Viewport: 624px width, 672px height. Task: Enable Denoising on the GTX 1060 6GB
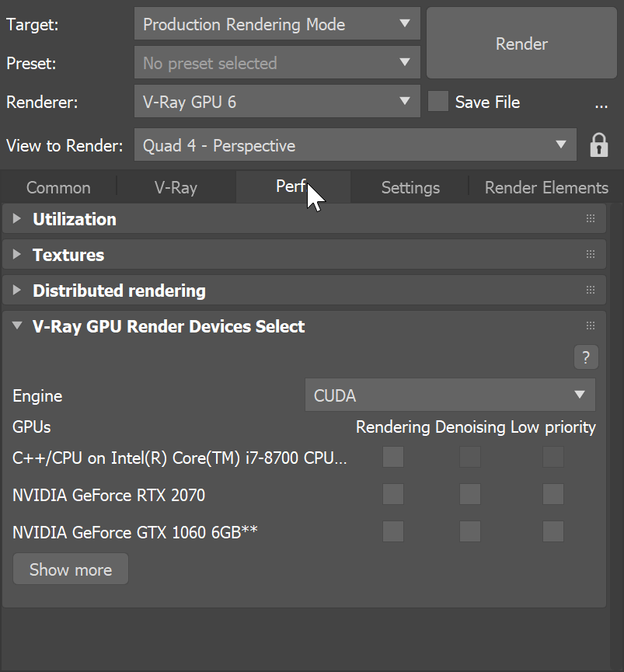point(469,531)
